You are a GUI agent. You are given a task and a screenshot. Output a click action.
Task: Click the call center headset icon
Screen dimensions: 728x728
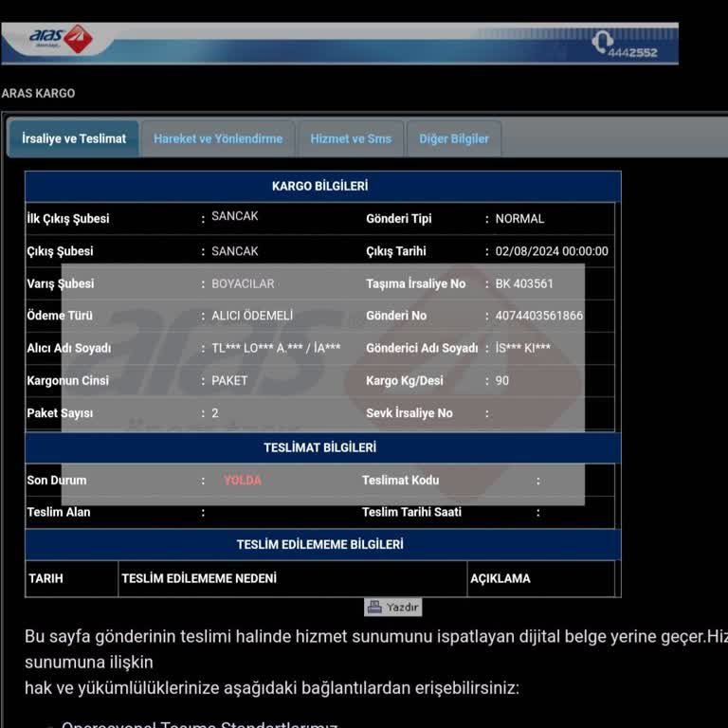pyautogui.click(x=602, y=44)
